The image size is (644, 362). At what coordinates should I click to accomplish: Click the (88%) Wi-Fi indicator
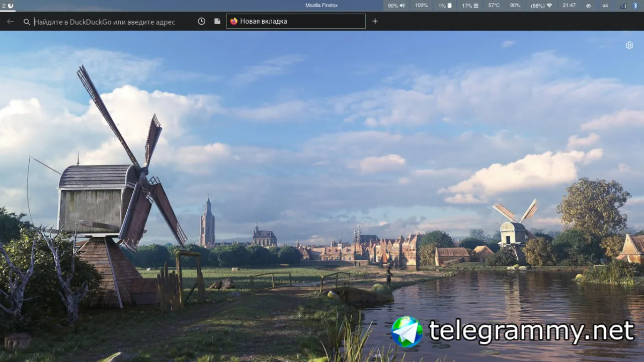[541, 6]
